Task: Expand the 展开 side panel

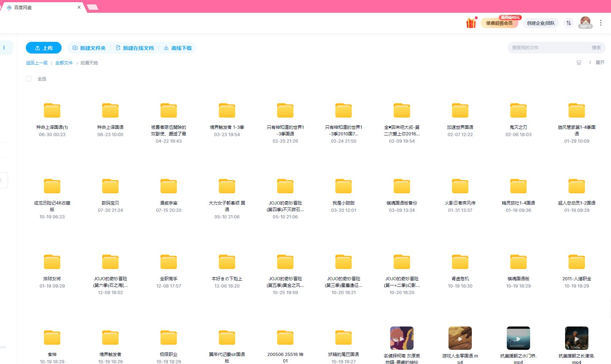Action: (597, 63)
